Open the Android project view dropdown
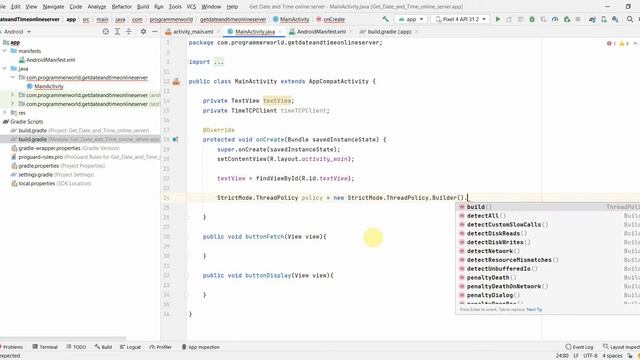 click(17, 31)
